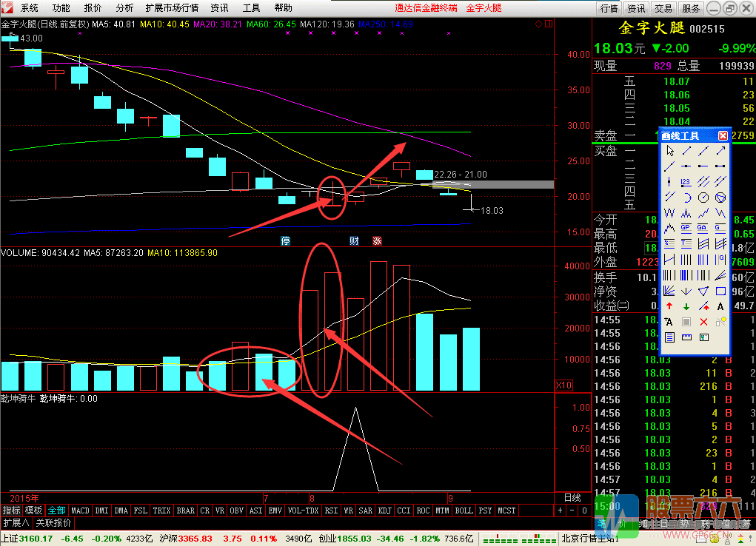Select the ruler measurement tool
Screen dimensions: 756x546
pos(686,337)
